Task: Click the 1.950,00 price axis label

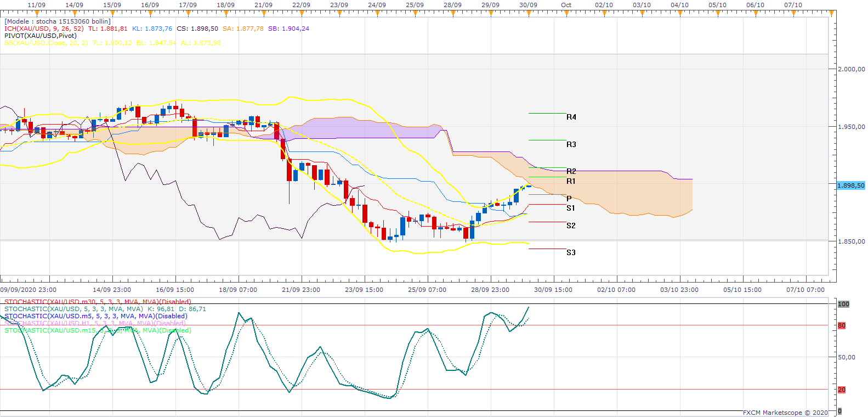Action: tap(852, 127)
